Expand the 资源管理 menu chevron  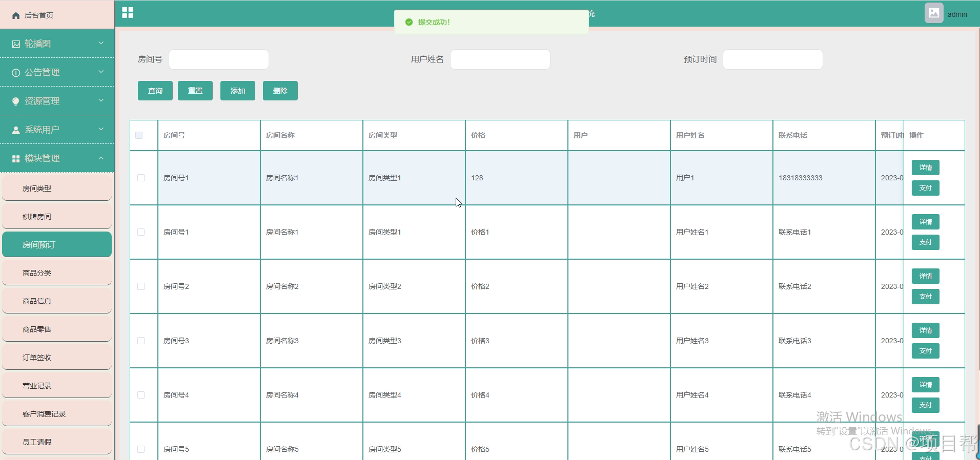pos(101,100)
